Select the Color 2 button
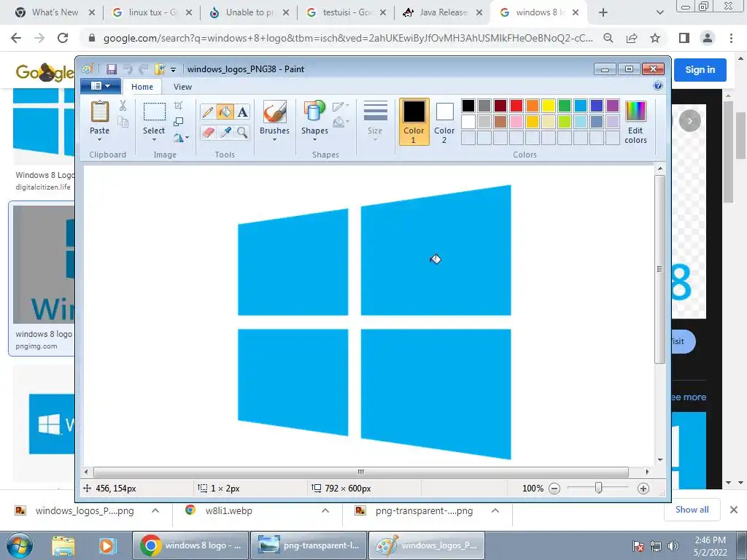Screen dimensions: 747x560 (444, 122)
